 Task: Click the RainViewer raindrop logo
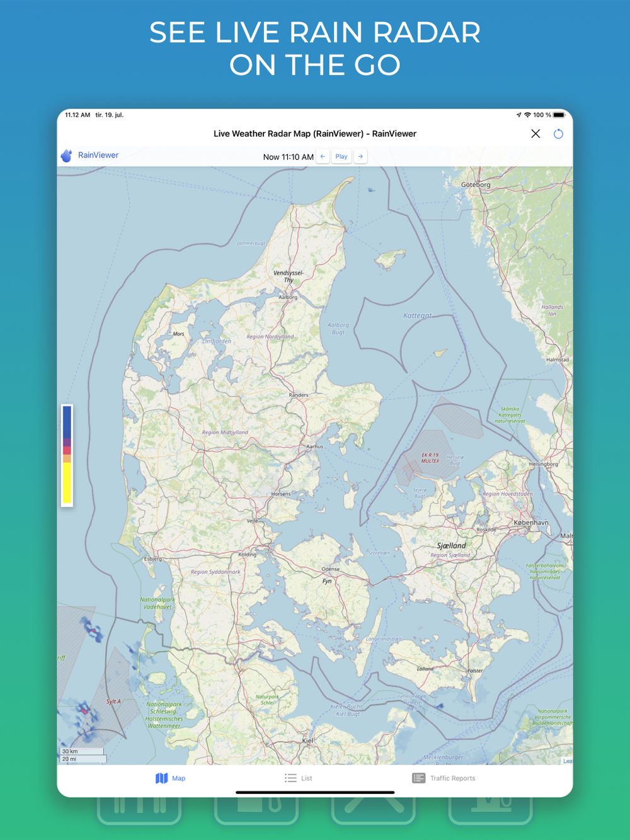coord(66,156)
